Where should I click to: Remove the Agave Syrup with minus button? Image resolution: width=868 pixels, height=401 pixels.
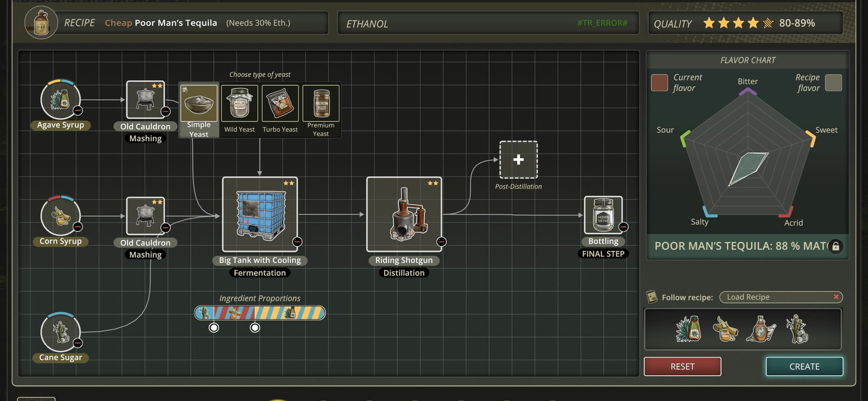tap(78, 111)
